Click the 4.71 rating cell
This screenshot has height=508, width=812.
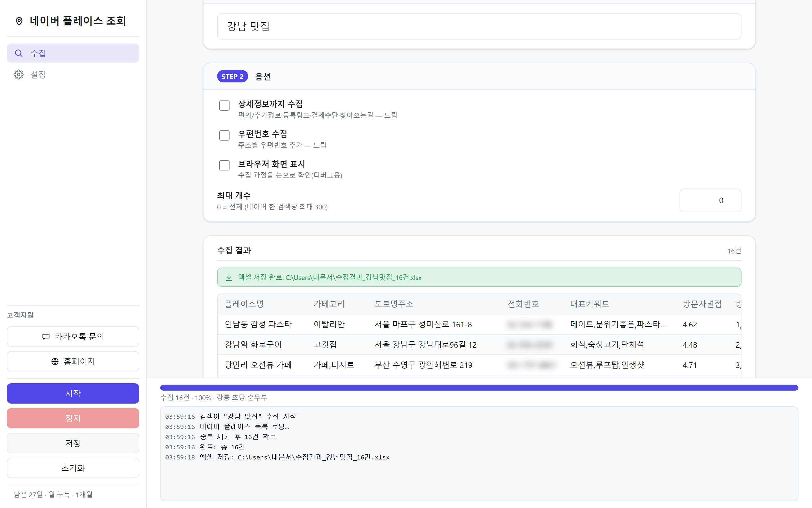click(x=690, y=365)
